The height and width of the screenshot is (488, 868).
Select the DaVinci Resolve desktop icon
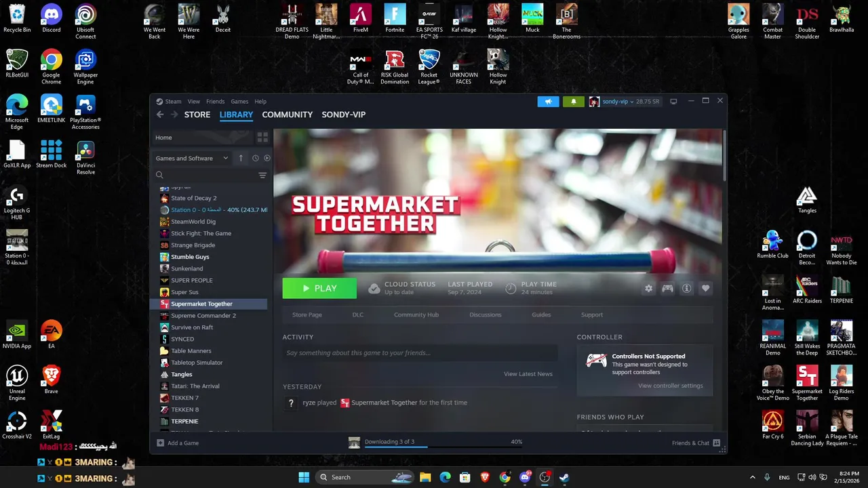[x=85, y=157]
